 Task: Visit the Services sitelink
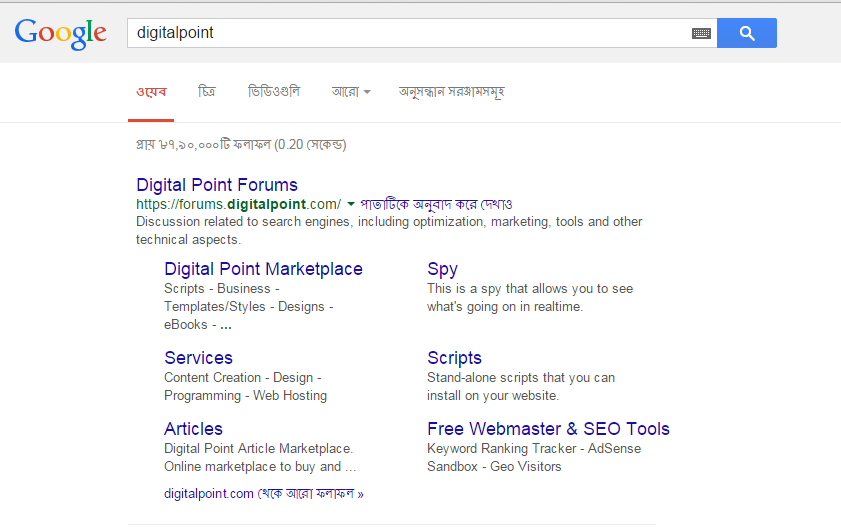(198, 358)
